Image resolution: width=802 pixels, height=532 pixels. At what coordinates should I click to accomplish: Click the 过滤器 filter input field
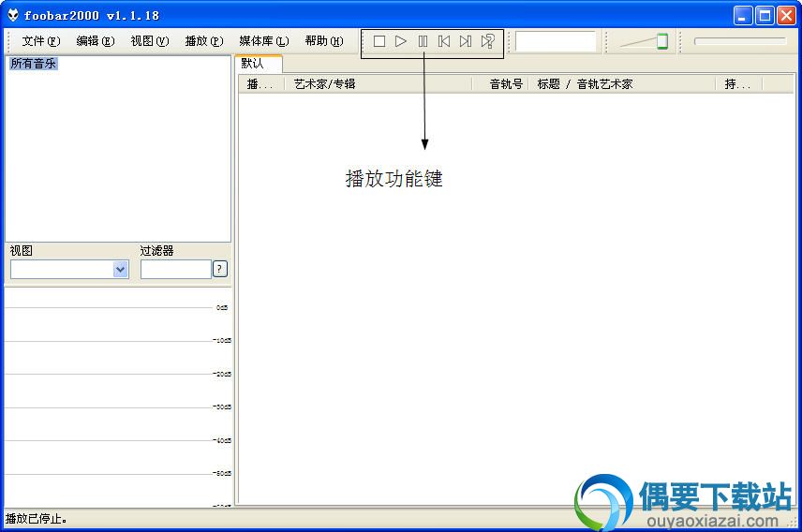tap(175, 269)
